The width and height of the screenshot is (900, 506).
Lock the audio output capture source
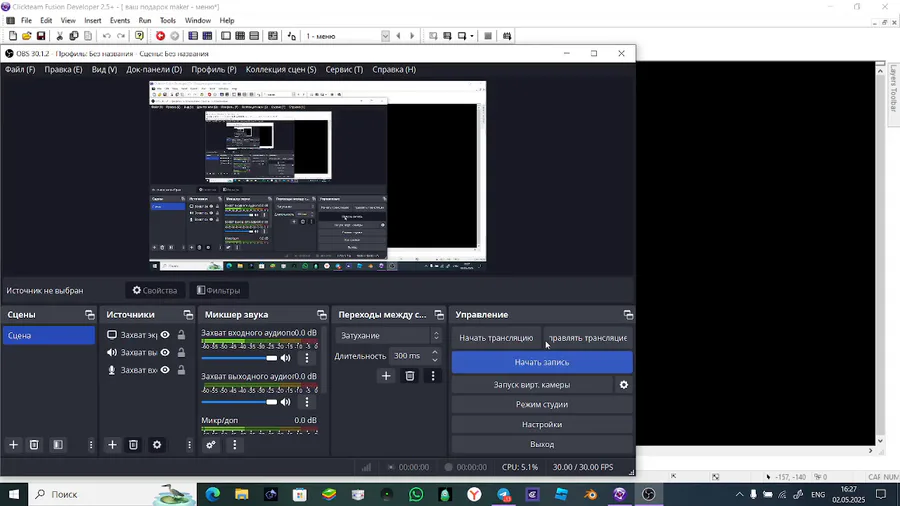click(x=181, y=352)
